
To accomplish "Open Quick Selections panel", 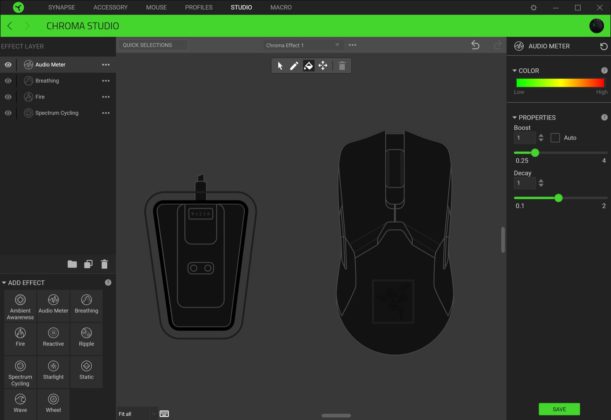I will pos(148,45).
